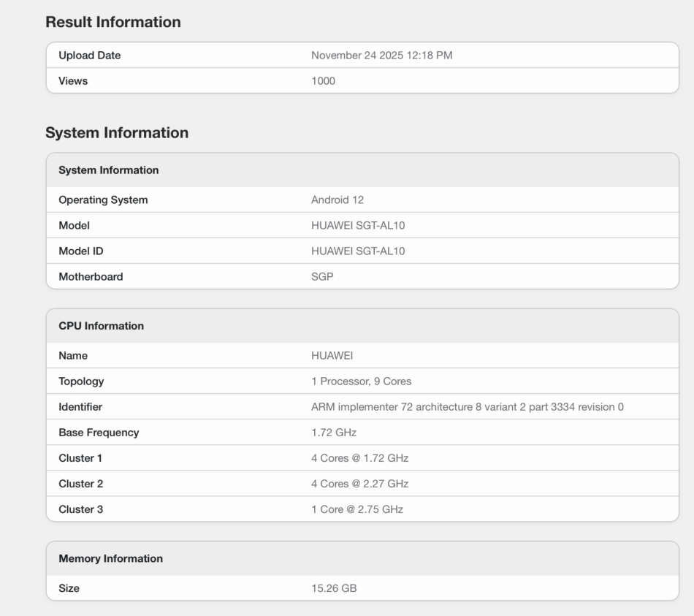Screen dimensions: 694x616
Task: Click the Base Frequency value 1.72 GHz
Action: [333, 433]
